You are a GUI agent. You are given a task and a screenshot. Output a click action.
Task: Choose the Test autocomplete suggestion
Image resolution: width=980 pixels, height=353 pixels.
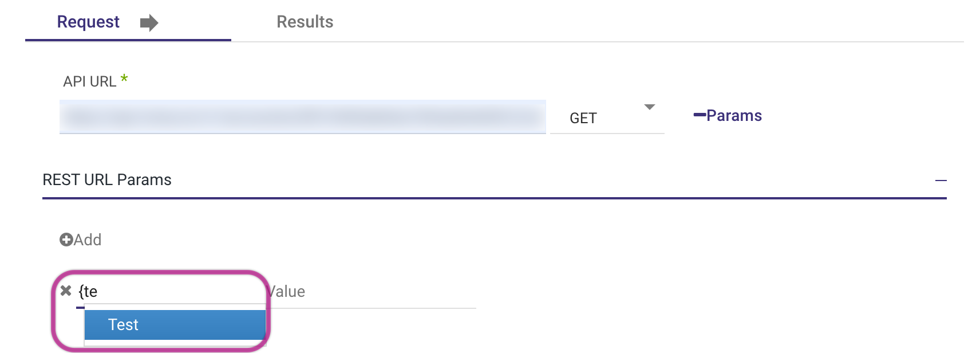tap(175, 325)
